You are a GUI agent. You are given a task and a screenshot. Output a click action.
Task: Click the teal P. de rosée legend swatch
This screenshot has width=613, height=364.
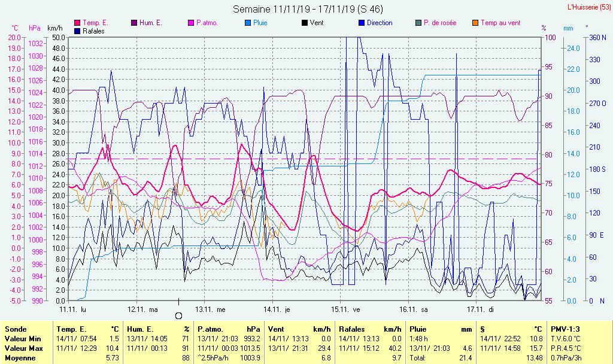(418, 23)
